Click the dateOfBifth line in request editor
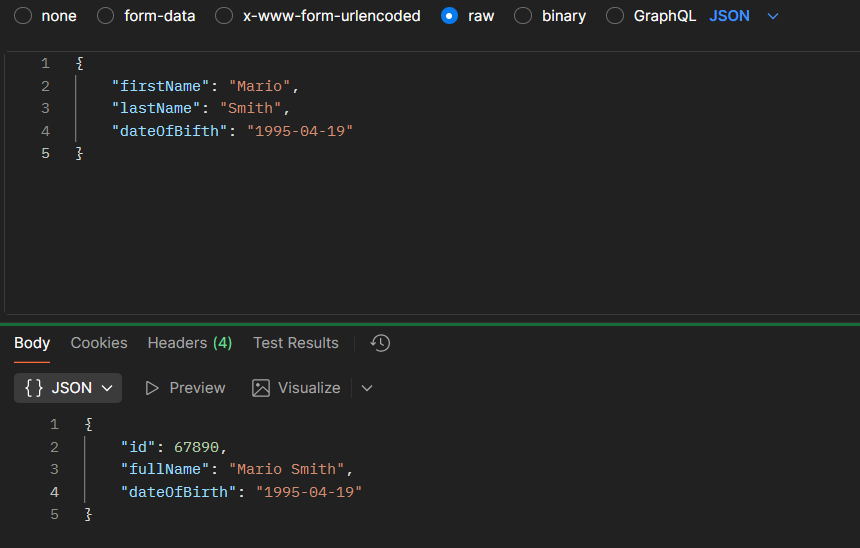Image resolution: width=860 pixels, height=548 pixels. point(232,131)
